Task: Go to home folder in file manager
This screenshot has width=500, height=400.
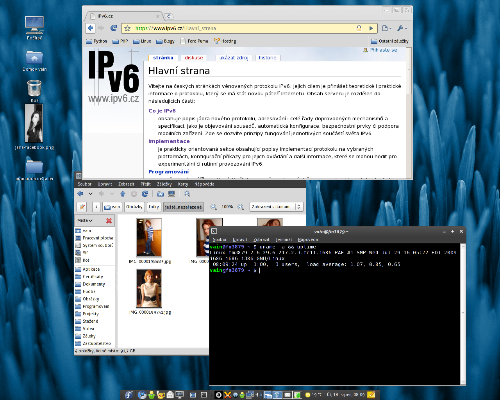Action: [160, 194]
